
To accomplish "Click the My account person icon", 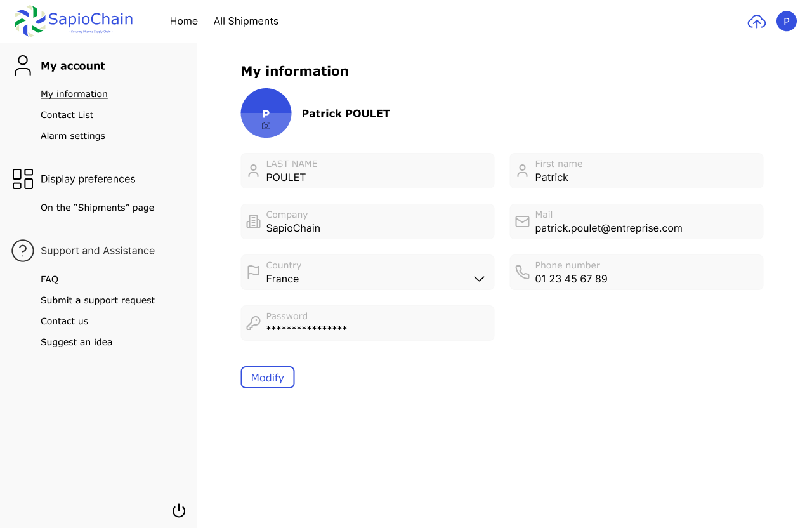I will point(23,65).
